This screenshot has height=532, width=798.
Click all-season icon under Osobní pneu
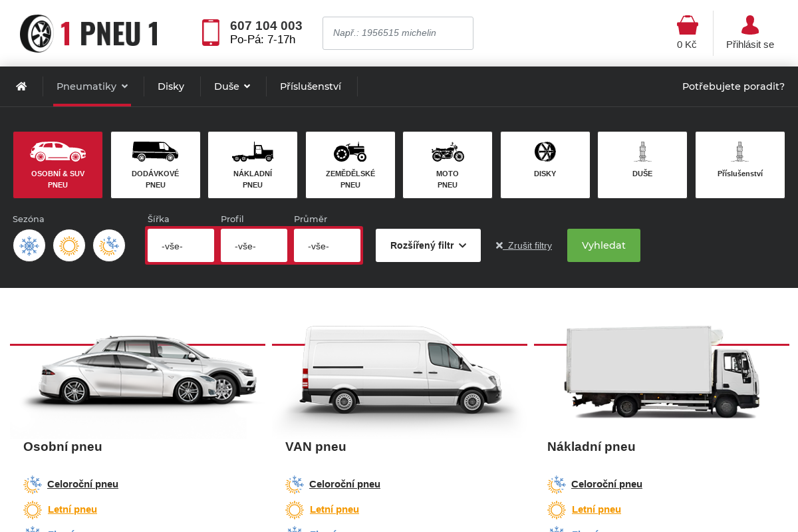[x=33, y=485]
